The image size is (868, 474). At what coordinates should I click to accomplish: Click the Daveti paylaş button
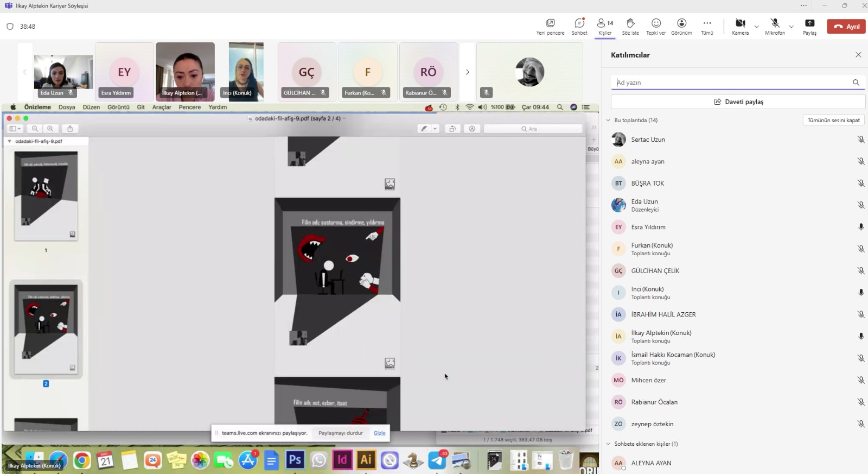tap(738, 102)
